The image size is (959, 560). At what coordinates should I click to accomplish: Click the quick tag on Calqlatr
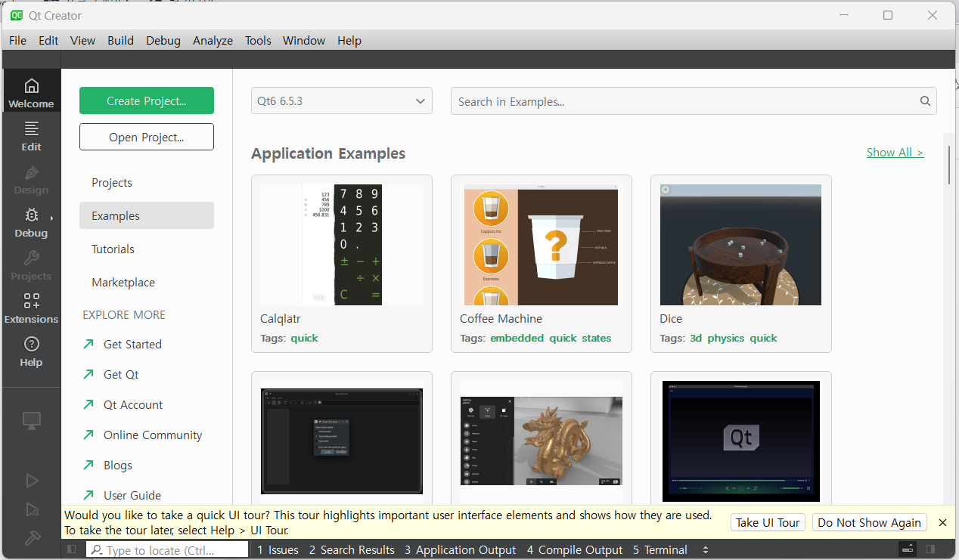tap(304, 338)
